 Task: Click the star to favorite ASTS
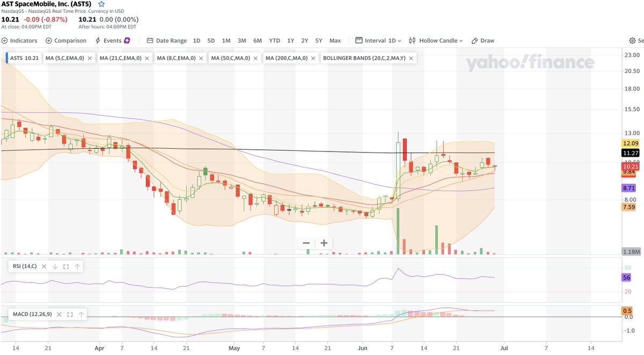tap(100, 4)
